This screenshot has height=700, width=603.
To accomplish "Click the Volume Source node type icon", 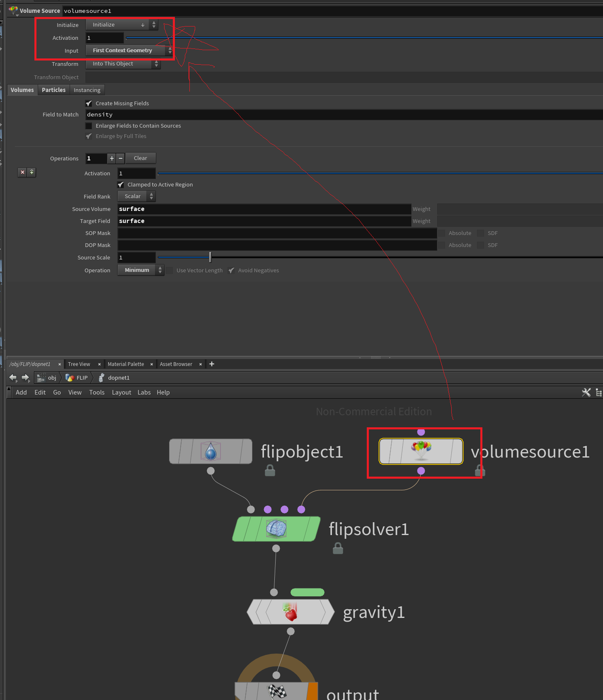I will click(x=14, y=10).
